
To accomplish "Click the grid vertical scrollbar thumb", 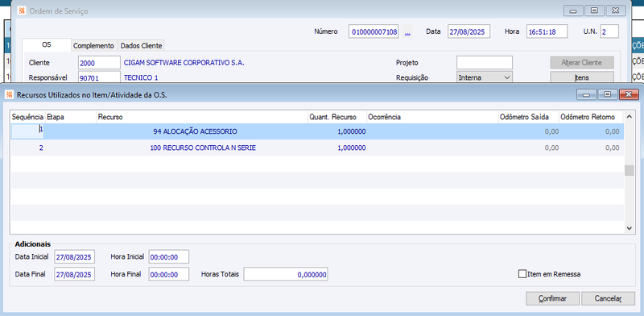I will point(630,170).
